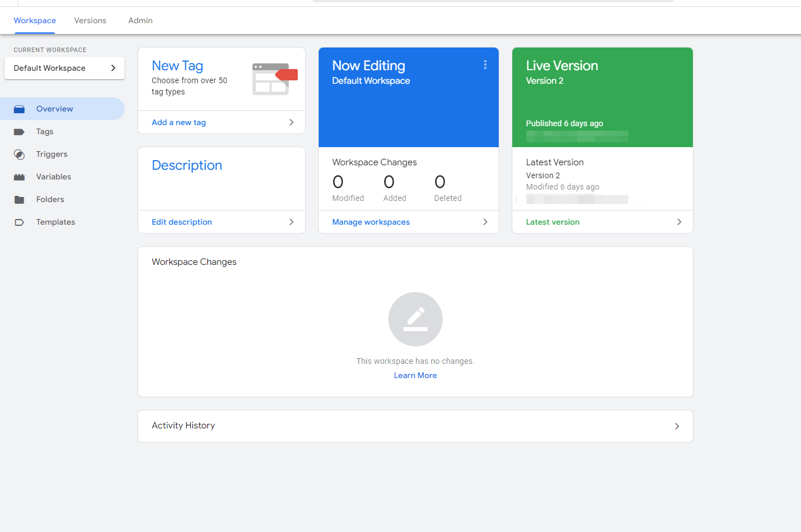Click the Overview icon in sidebar
Image resolution: width=801 pixels, height=532 pixels.
[19, 109]
